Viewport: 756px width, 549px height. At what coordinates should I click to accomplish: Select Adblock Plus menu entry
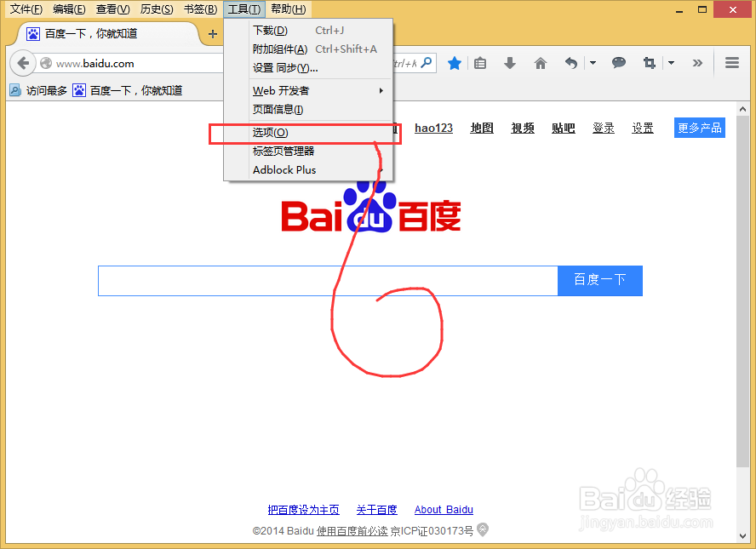[x=308, y=170]
